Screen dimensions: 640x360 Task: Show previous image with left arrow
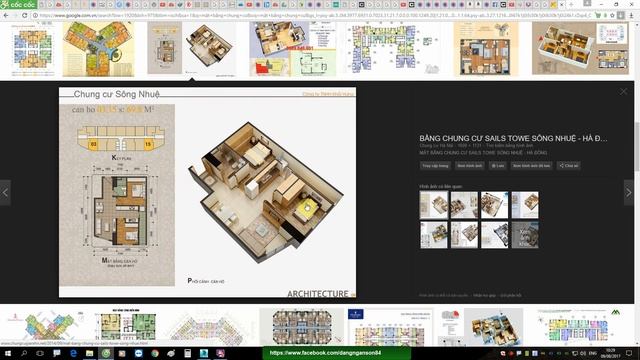coord(5,193)
